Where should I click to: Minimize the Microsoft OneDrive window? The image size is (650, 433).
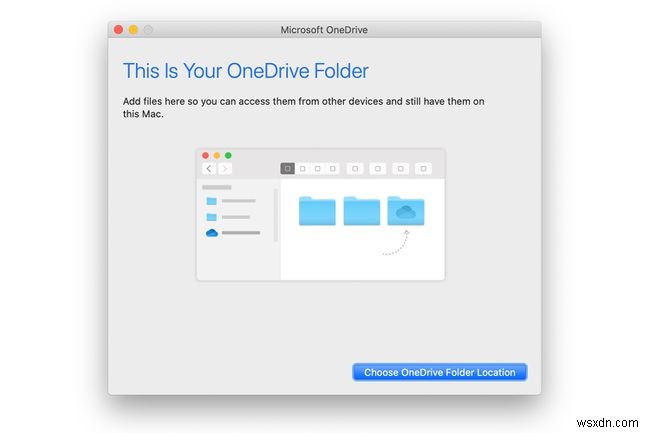click(x=133, y=29)
